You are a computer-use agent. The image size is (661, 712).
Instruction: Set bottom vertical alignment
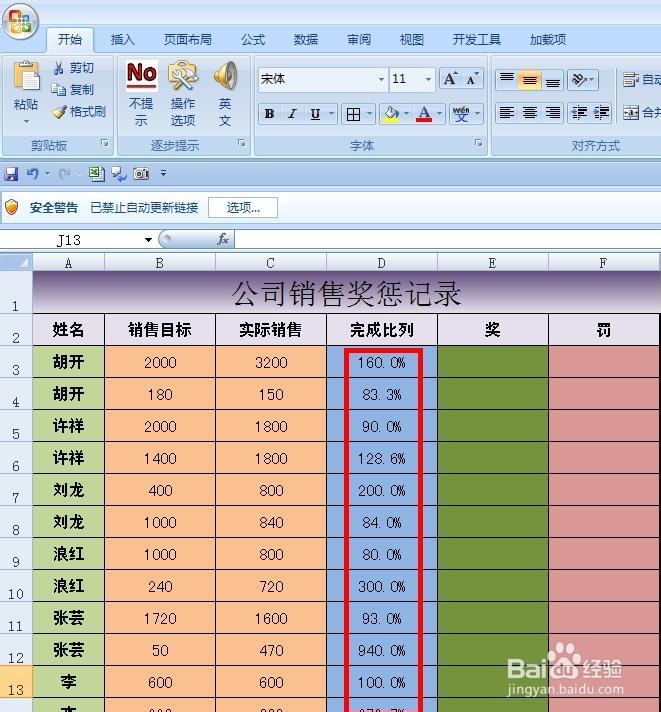552,80
